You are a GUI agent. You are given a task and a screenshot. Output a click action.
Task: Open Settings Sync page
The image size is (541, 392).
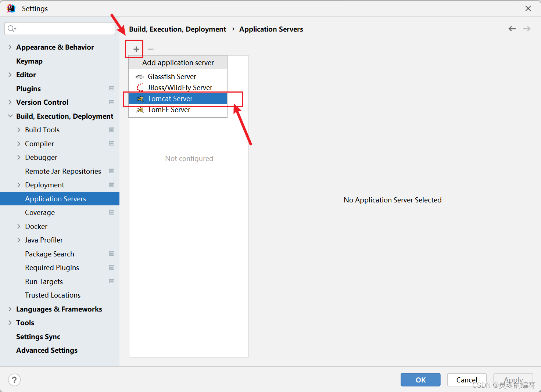click(x=38, y=337)
